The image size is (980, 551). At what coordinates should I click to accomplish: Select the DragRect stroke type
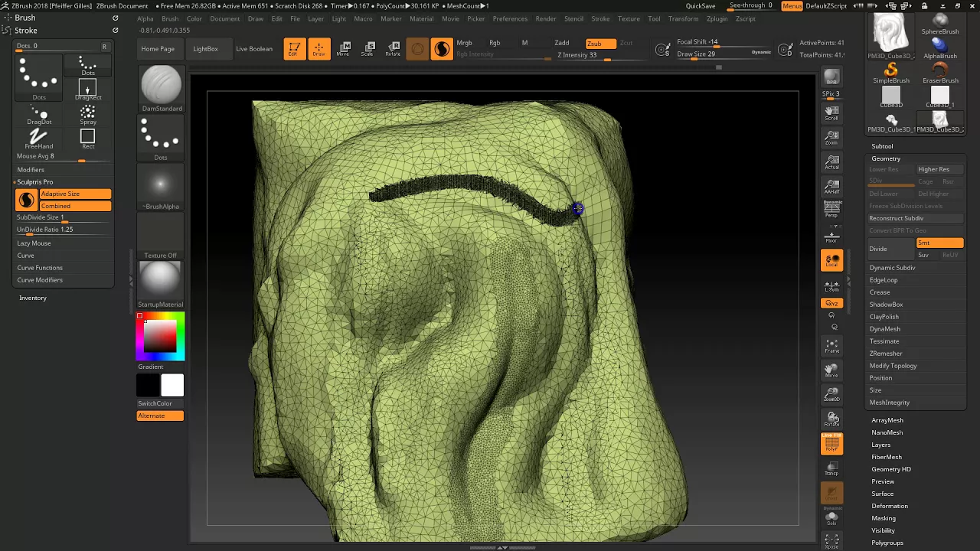coord(88,90)
